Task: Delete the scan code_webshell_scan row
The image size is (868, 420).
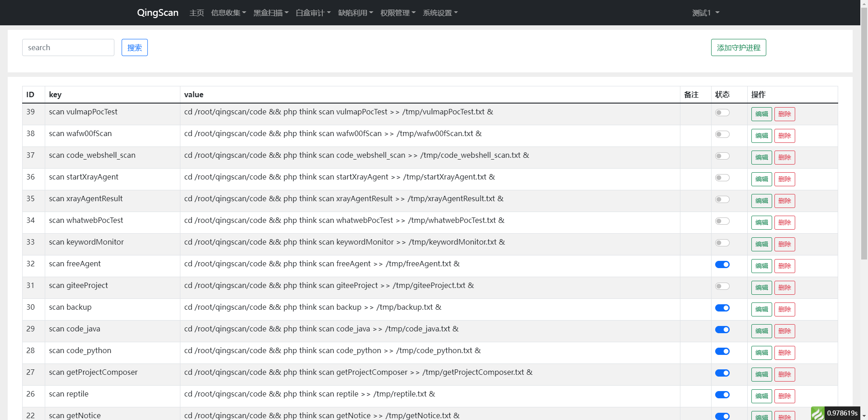Action: click(x=785, y=157)
